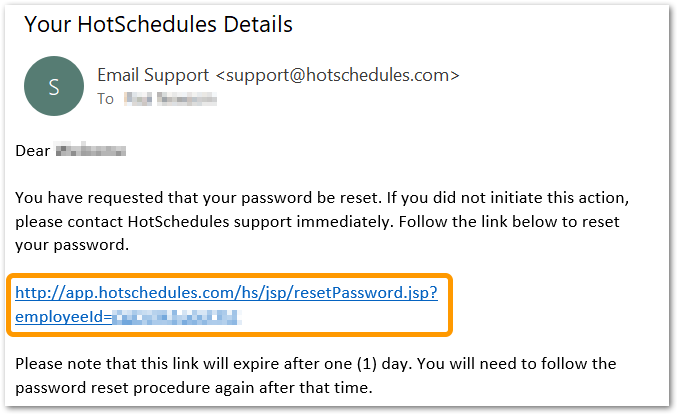Click 'please contact HotSchedules support immediately' text

(204, 222)
